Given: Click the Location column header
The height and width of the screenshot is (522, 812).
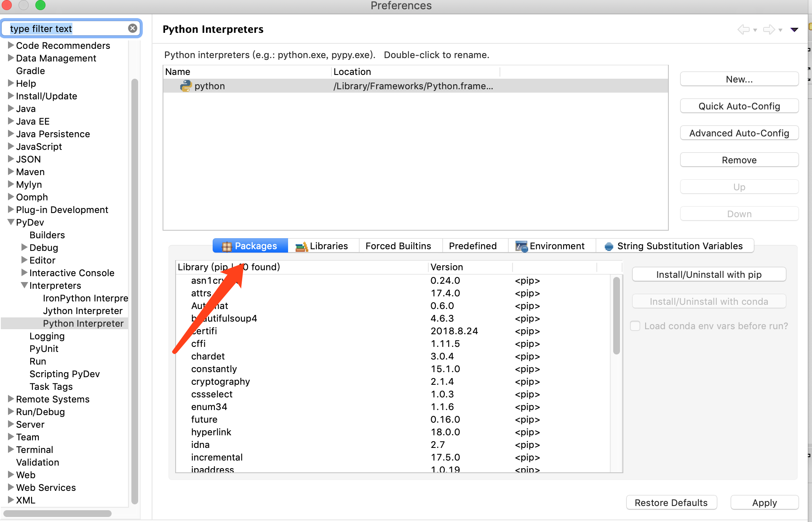Looking at the screenshot, I should pos(415,72).
